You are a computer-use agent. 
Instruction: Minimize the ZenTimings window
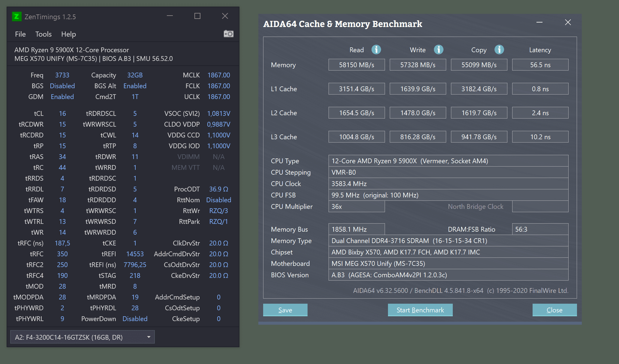click(x=170, y=16)
